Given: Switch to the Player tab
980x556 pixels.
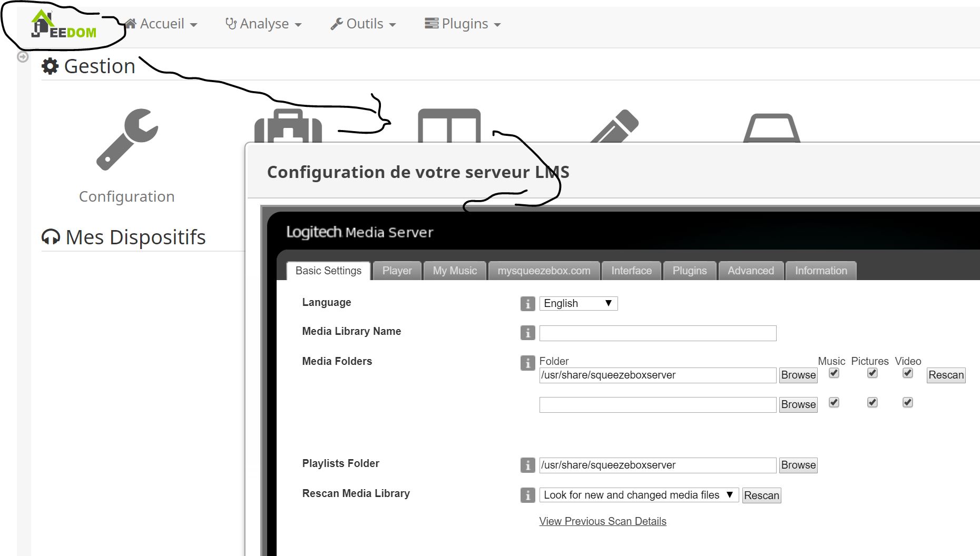Looking at the screenshot, I should click(x=397, y=271).
